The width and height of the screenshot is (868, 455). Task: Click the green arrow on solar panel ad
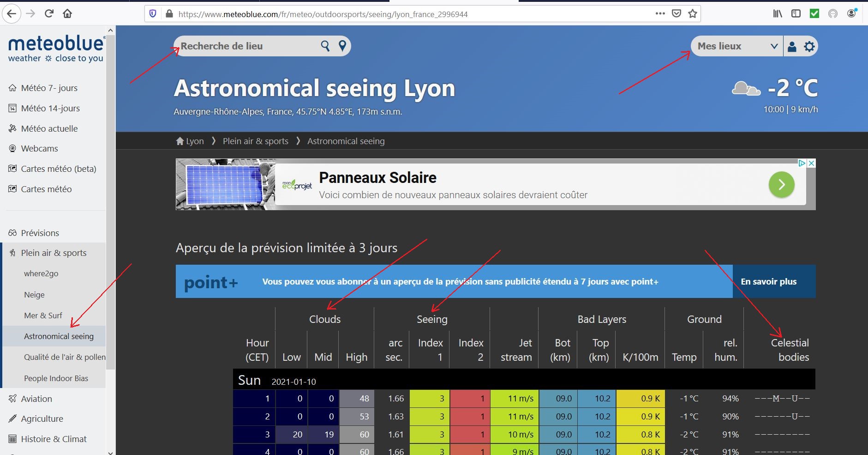tap(781, 185)
